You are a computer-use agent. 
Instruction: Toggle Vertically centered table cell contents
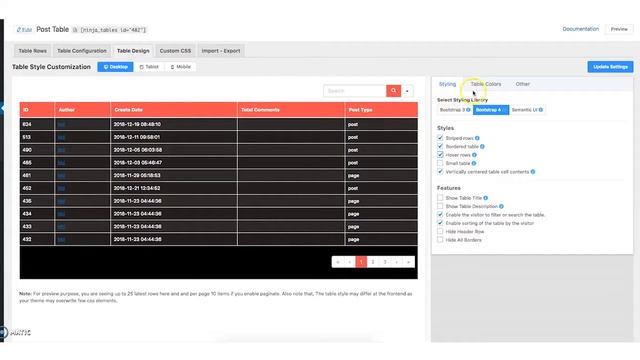point(440,172)
